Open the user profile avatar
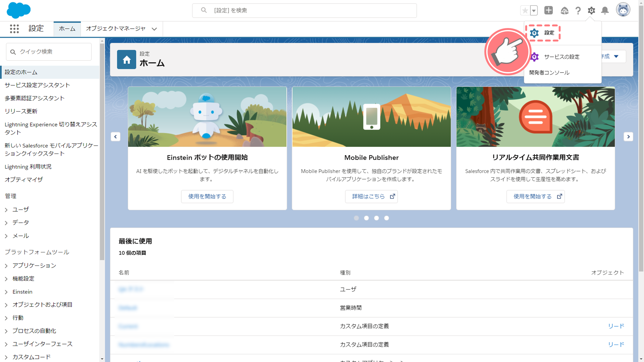 (623, 10)
